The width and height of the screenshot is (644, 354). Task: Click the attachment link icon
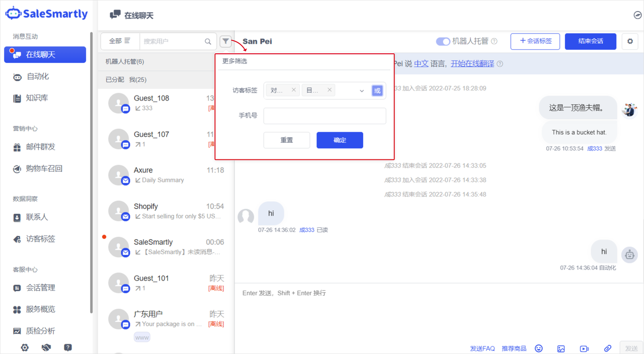pos(607,348)
